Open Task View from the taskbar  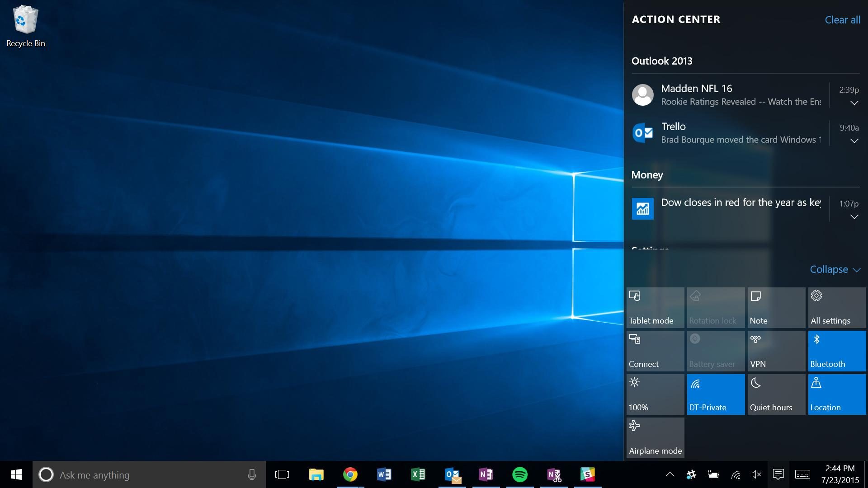pyautogui.click(x=282, y=474)
